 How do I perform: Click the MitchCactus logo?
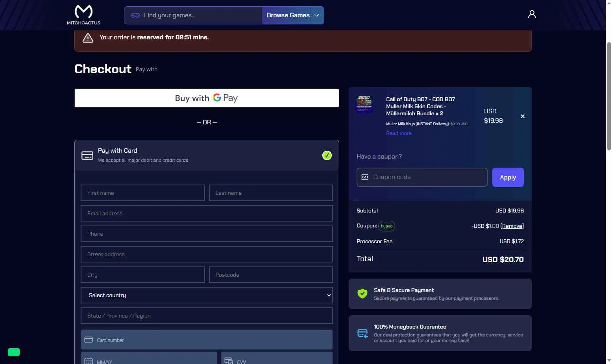click(83, 15)
